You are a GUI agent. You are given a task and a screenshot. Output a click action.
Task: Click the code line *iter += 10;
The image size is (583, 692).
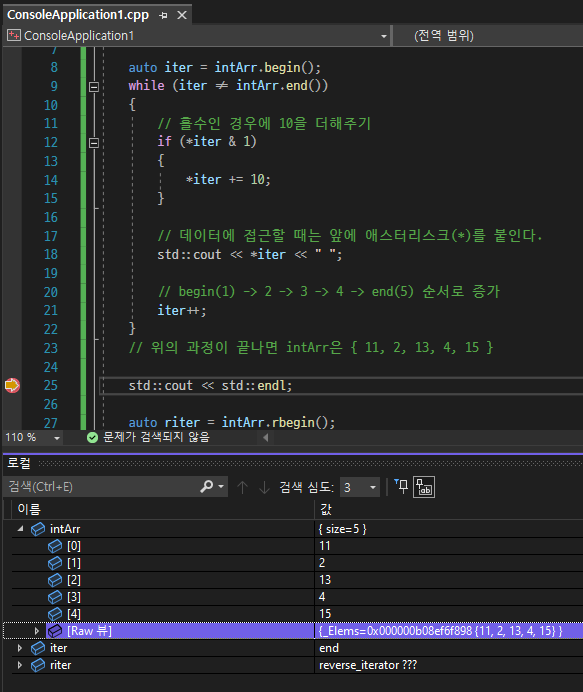click(228, 180)
